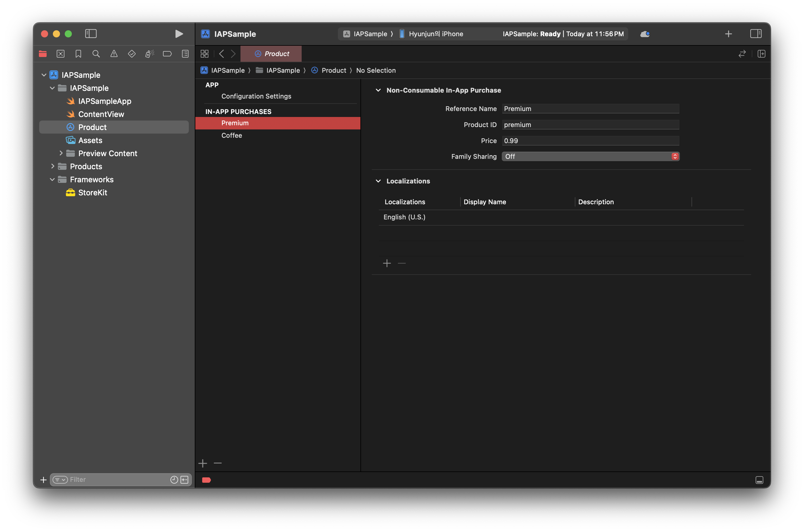Select ContentView file in navigator
This screenshot has width=804, height=532.
point(101,114)
